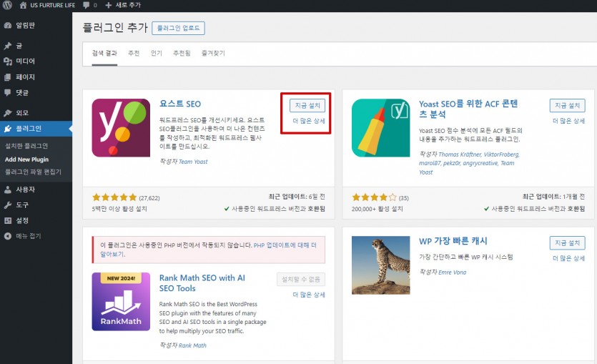Click the 플러그인 업로드 button

coord(178,29)
